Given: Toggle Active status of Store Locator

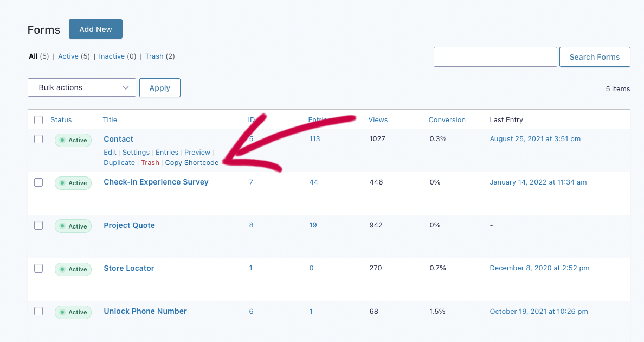Looking at the screenshot, I should pyautogui.click(x=73, y=269).
